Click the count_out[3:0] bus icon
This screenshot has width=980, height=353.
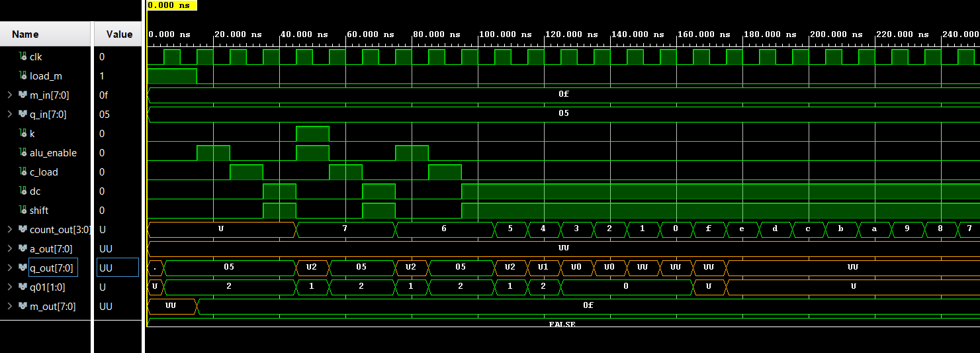(22, 230)
